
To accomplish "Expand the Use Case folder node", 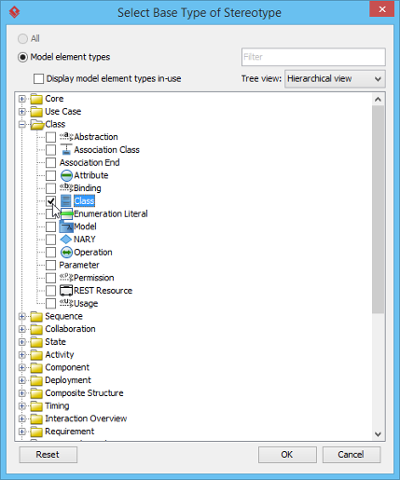I will tap(22, 112).
